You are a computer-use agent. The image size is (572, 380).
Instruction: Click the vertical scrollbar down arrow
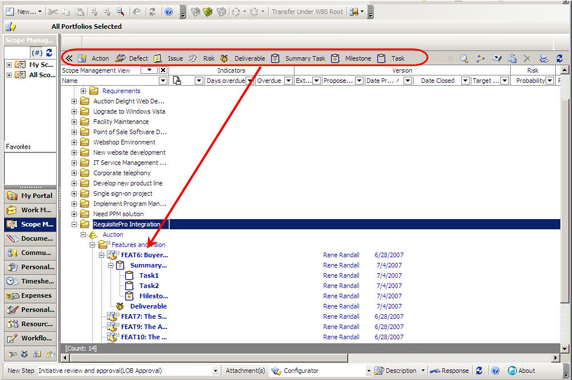[564, 348]
